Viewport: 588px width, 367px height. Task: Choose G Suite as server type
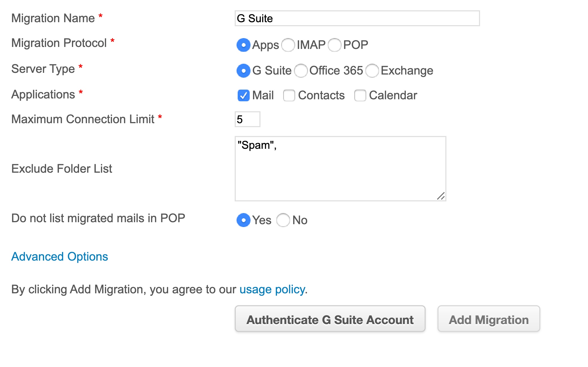tap(243, 71)
